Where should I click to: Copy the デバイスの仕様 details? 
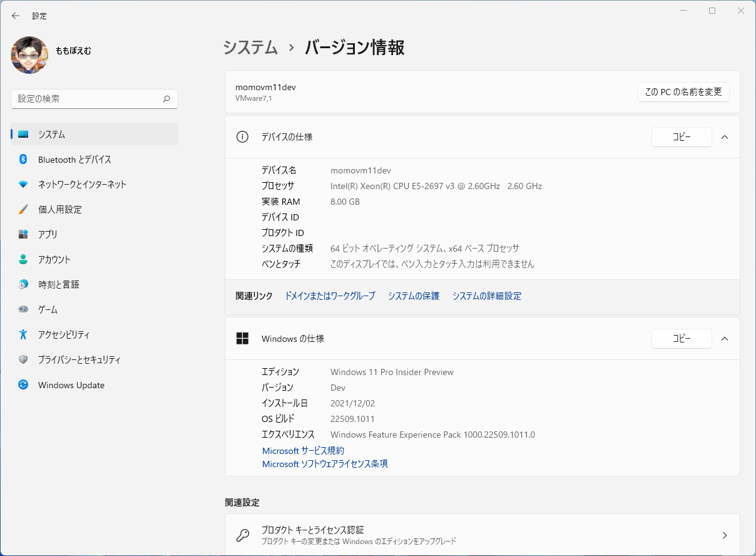click(682, 137)
